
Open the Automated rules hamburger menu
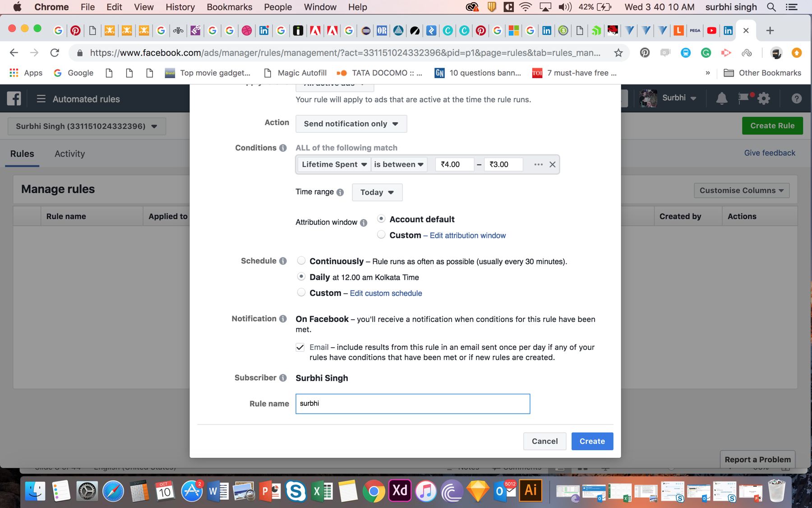click(x=41, y=98)
